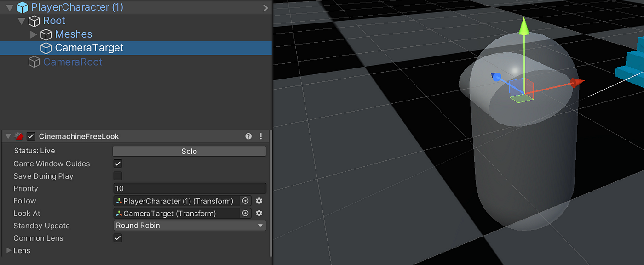Click the Meshes cube icon
Screen dimensions: 644x265
(46, 34)
